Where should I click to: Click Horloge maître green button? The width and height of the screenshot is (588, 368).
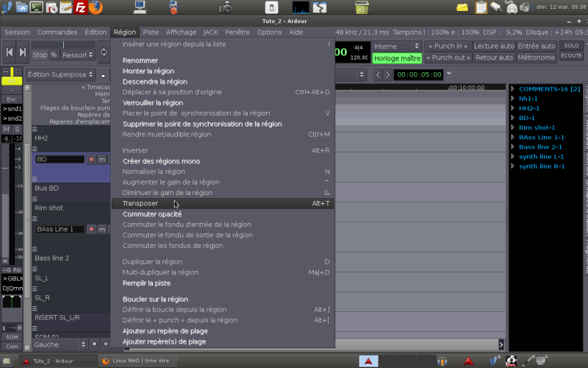point(397,58)
